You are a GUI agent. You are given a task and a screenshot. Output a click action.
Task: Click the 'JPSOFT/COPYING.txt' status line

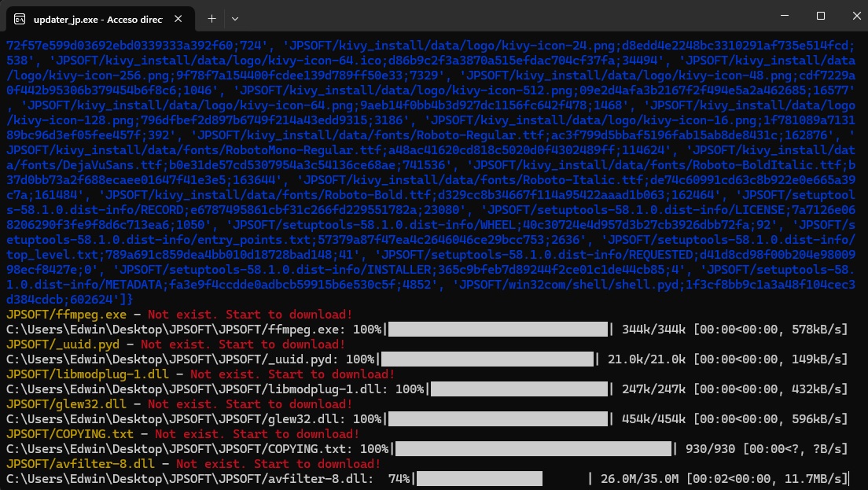point(182,434)
